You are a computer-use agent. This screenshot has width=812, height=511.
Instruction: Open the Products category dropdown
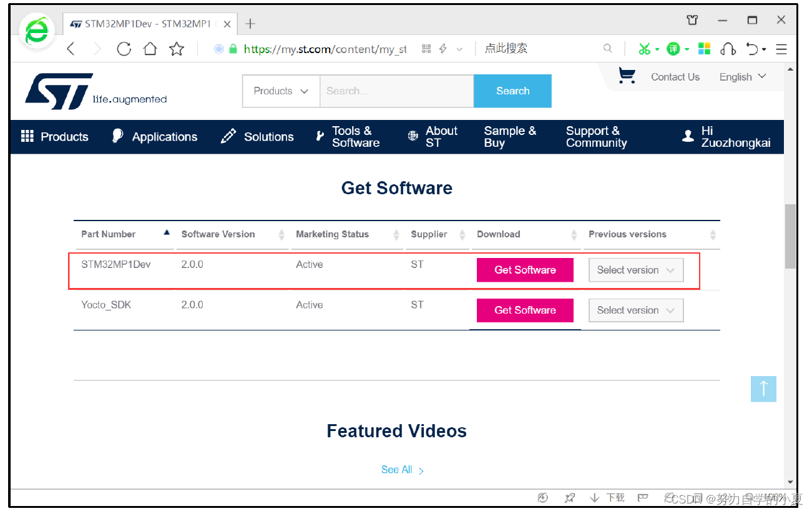(x=281, y=91)
